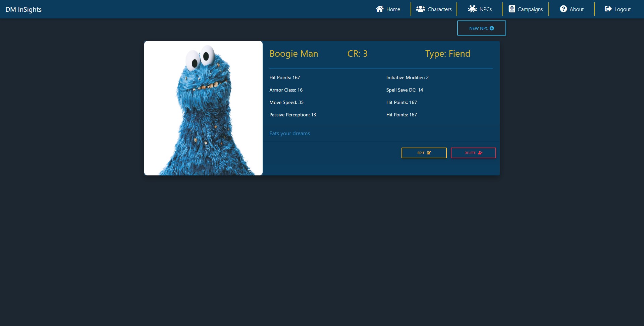Click Spell Save DC: 14 stat
644x326 pixels.
[x=405, y=90]
